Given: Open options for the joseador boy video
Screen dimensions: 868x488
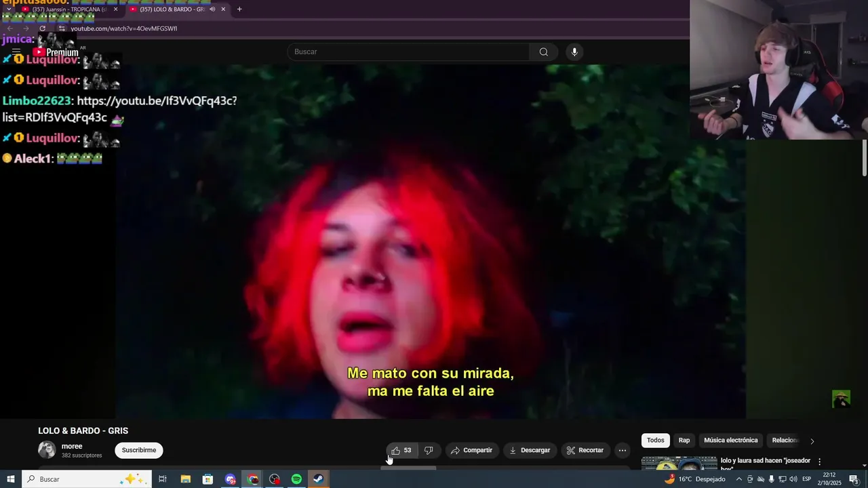Looking at the screenshot, I should point(819,462).
